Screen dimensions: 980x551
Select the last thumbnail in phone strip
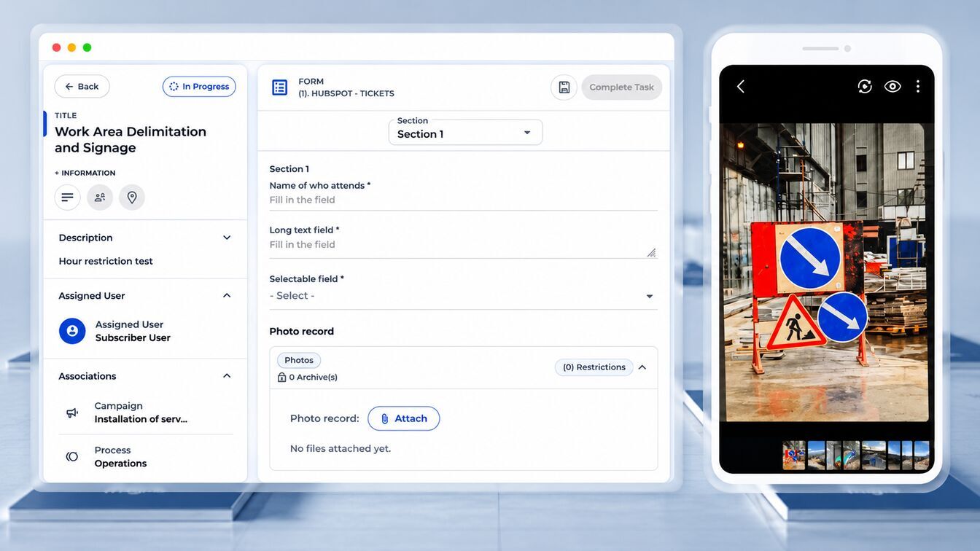[922, 456]
